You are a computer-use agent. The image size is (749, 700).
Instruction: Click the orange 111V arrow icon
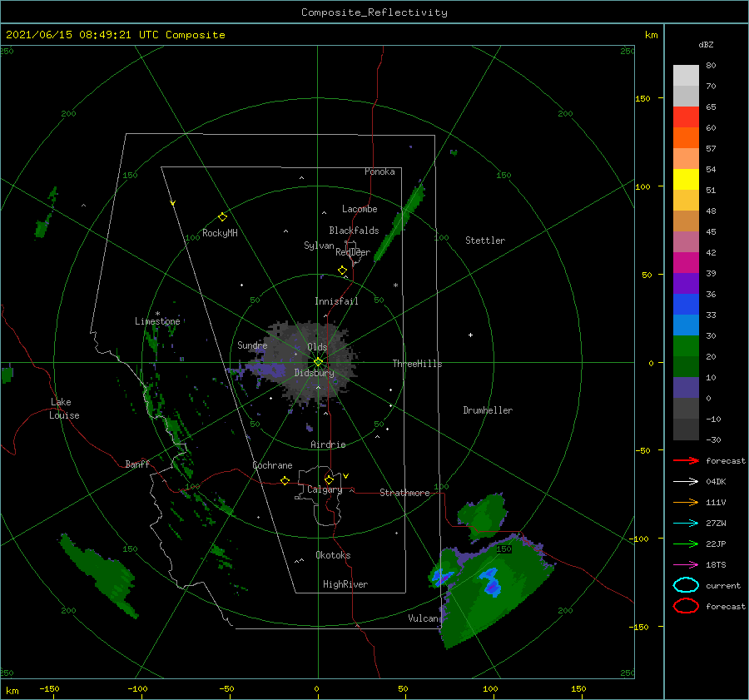click(686, 502)
